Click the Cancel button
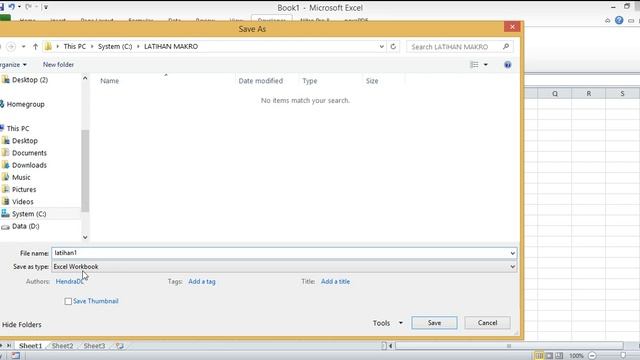 click(x=487, y=323)
